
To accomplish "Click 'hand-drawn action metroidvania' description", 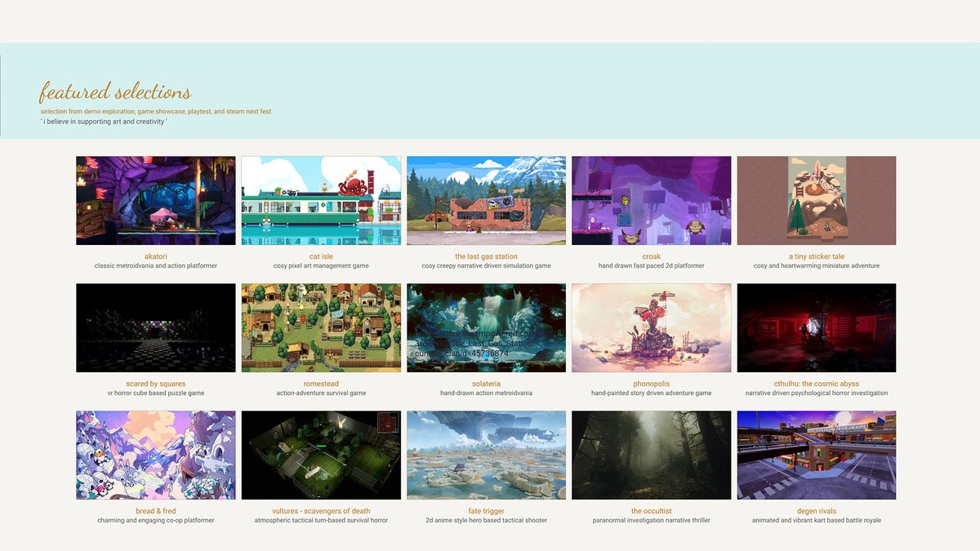I will pyautogui.click(x=486, y=393).
